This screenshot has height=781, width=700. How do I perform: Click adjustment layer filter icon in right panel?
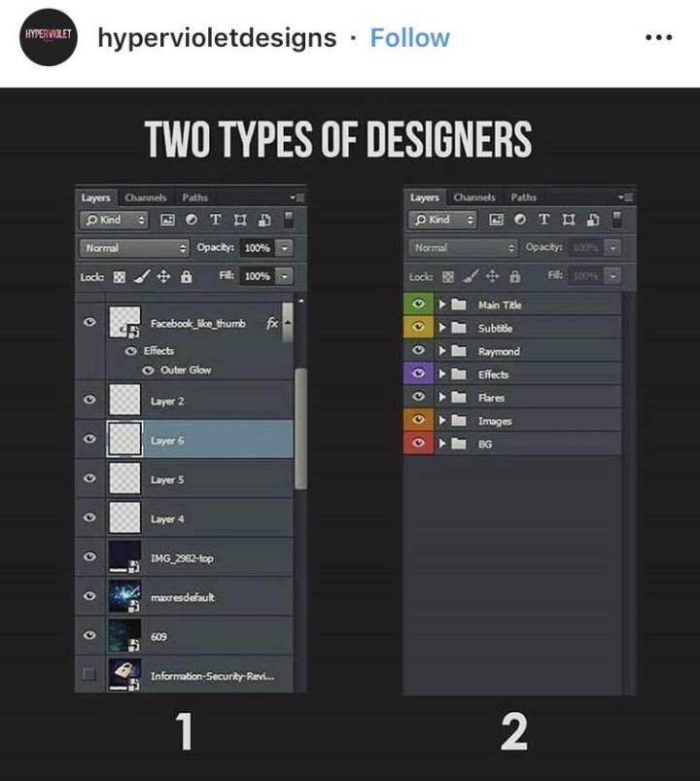coord(520,220)
